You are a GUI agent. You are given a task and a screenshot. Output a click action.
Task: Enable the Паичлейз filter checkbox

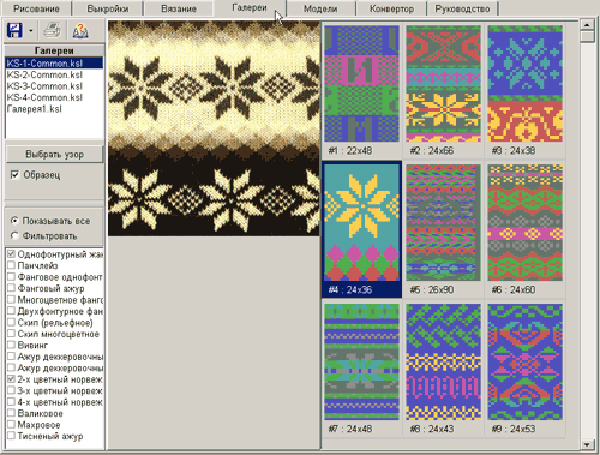click(x=11, y=268)
